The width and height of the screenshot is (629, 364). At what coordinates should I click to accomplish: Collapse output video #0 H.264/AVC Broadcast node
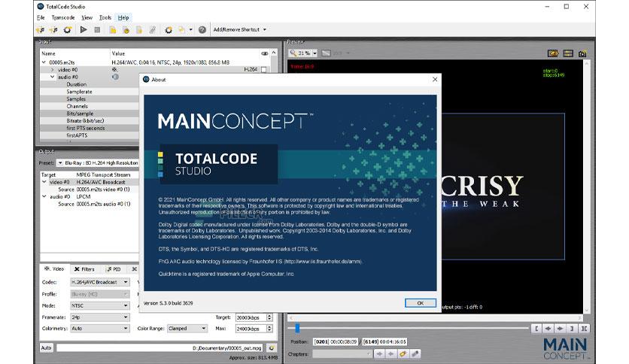tap(44, 182)
